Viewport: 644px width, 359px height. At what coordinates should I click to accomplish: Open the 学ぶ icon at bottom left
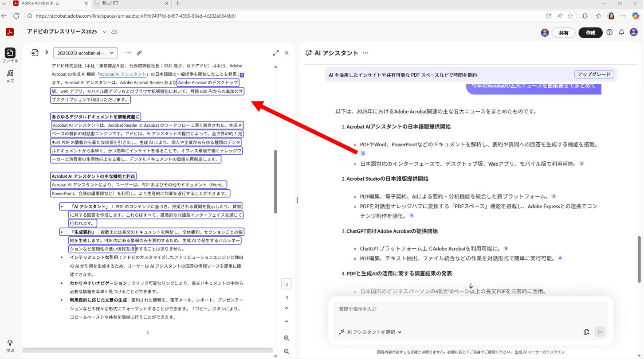pos(10,343)
